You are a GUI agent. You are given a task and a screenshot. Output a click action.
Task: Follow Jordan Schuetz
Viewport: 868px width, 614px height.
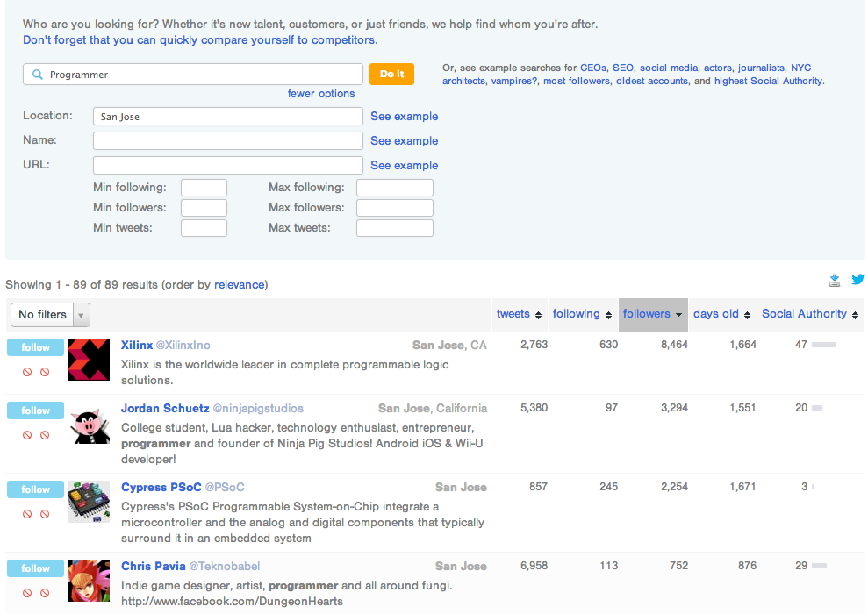[x=35, y=411]
